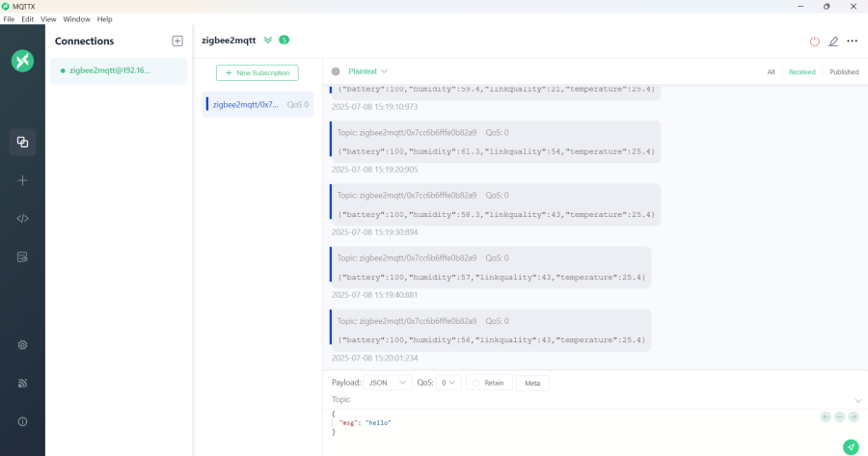Open the Edit menu
This screenshot has width=868, height=456.
28,19
